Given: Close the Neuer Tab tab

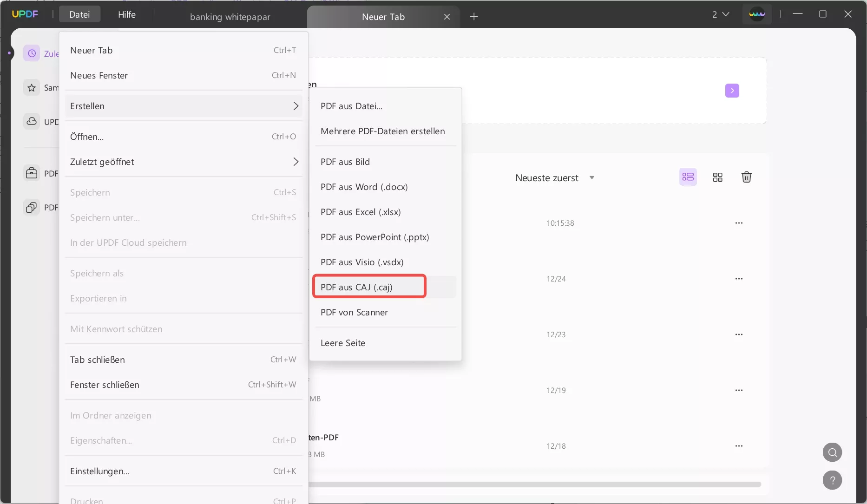Looking at the screenshot, I should [x=447, y=17].
